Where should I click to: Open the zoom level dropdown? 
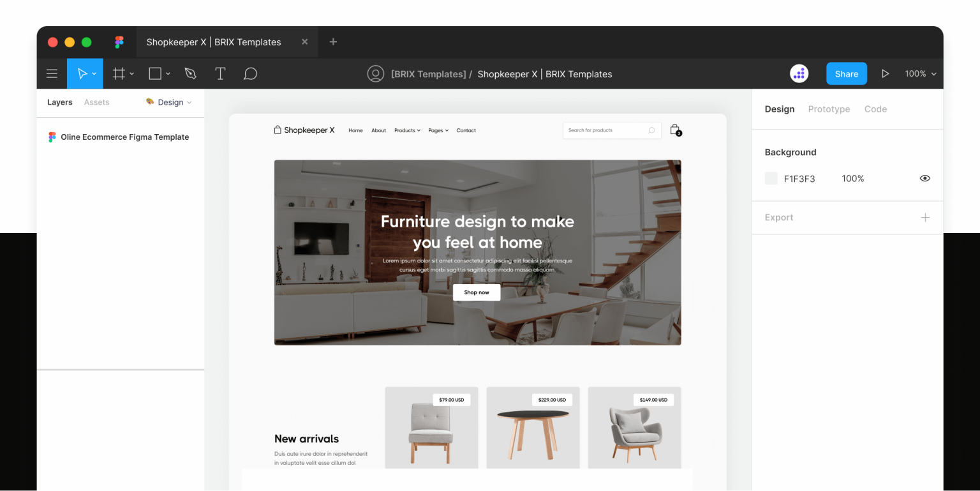[919, 73]
